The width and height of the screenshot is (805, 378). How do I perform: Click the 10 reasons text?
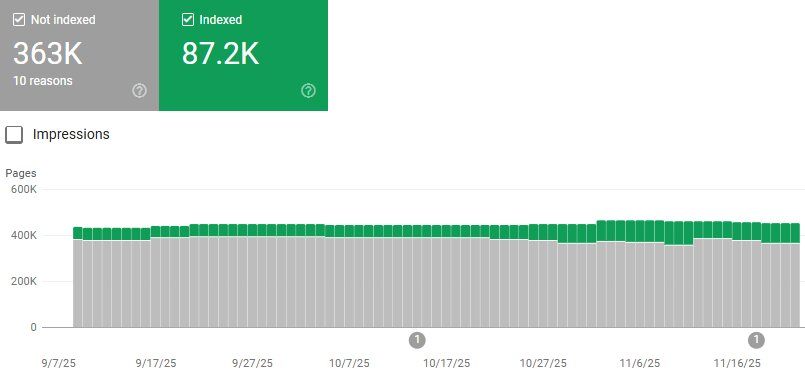pyautogui.click(x=43, y=81)
